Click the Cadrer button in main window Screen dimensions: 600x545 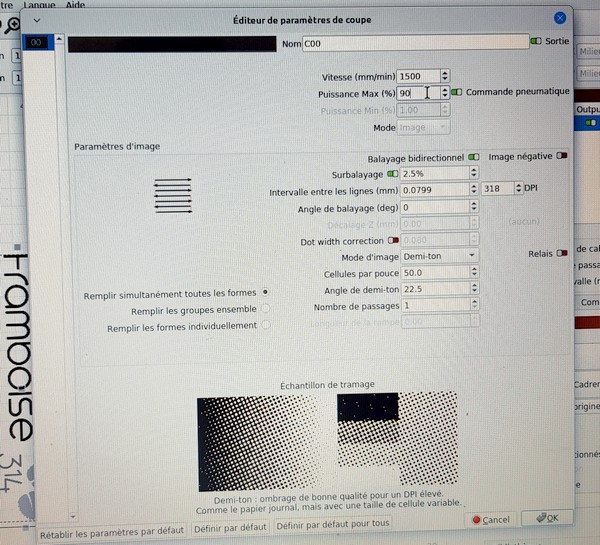click(587, 384)
